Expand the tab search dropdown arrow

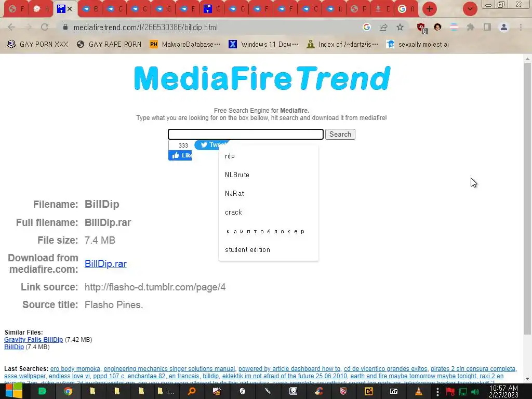click(x=470, y=9)
